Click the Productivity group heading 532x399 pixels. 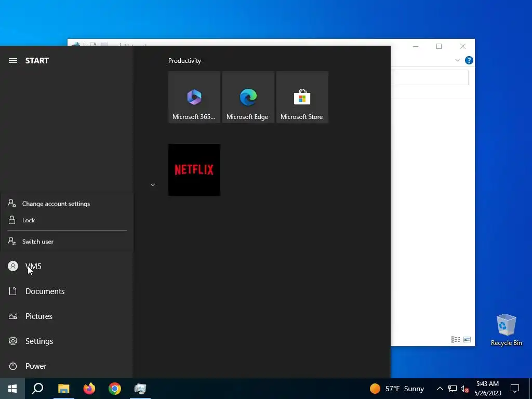[184, 61]
